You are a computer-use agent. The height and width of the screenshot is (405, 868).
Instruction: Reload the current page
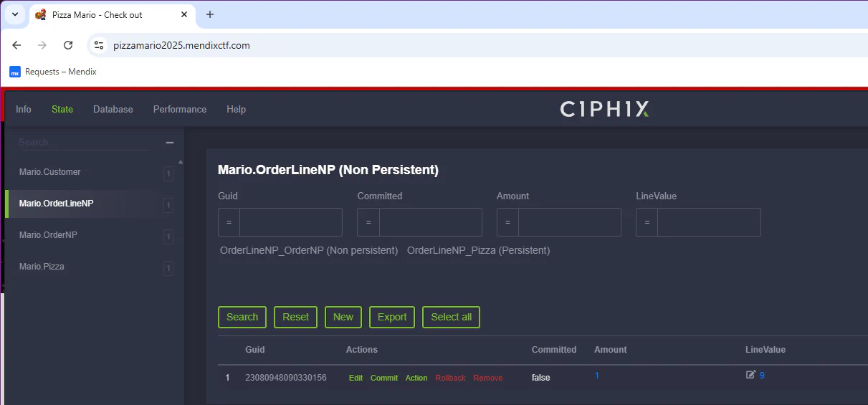pos(68,45)
